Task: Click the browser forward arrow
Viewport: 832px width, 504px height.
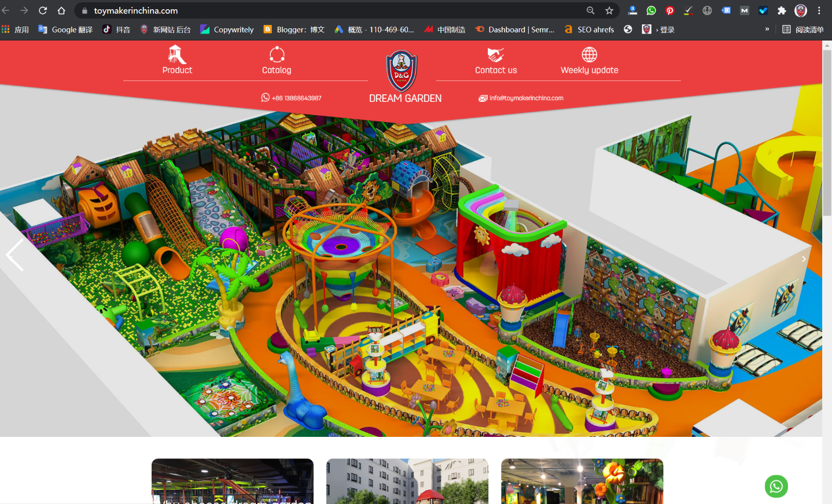Action: tap(24, 10)
